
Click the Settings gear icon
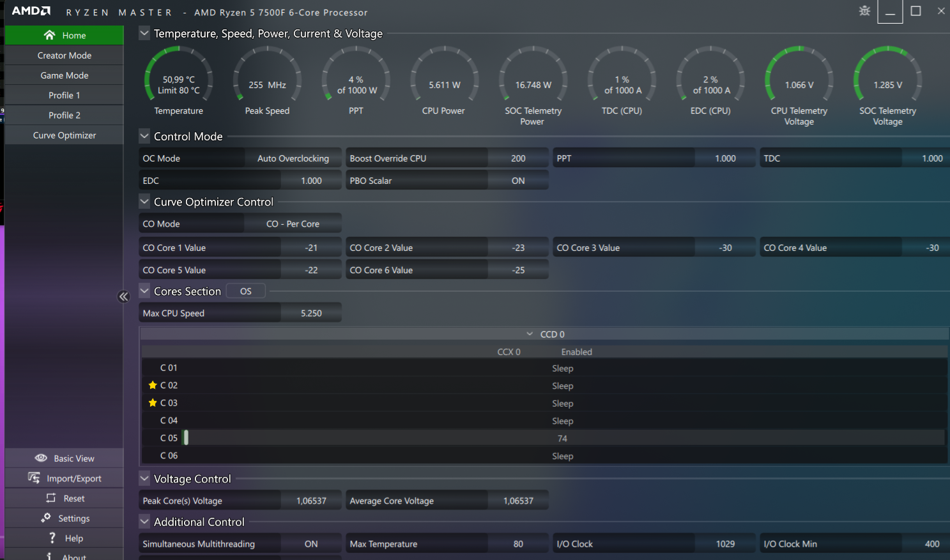[46, 518]
